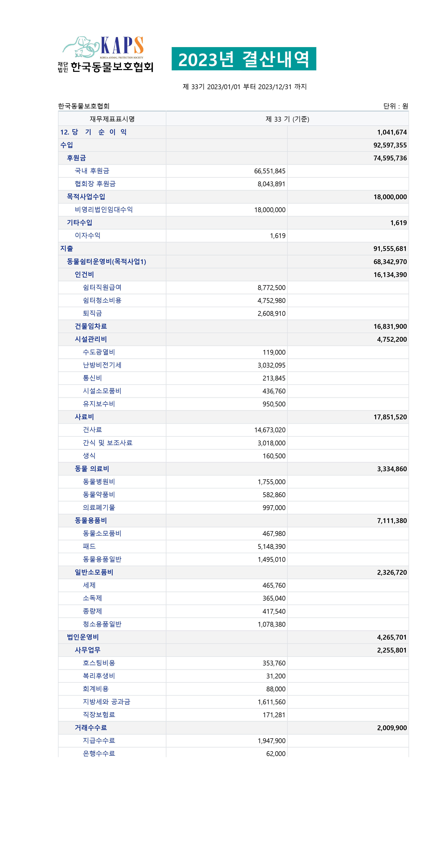Click the 2023년 결산내역 title banner
Screen dimensions: 428x868
pyautogui.click(x=243, y=59)
